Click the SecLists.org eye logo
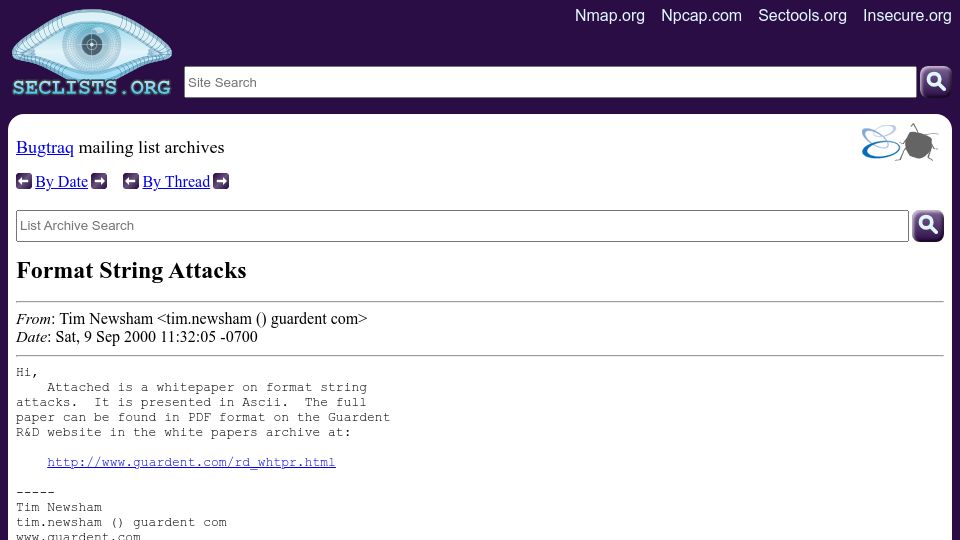Viewport: 960px width, 540px height. click(x=92, y=53)
